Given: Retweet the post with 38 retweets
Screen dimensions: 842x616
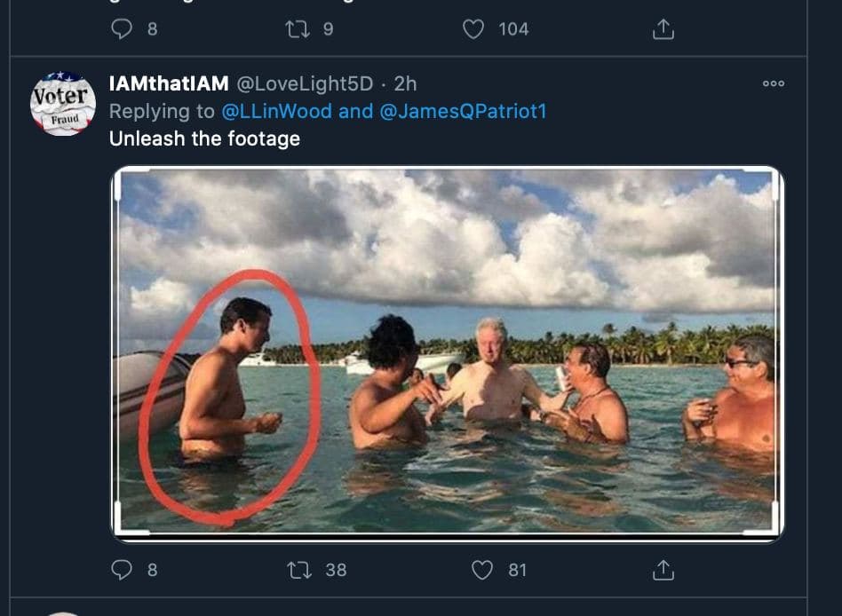Looking at the screenshot, I should (x=298, y=570).
